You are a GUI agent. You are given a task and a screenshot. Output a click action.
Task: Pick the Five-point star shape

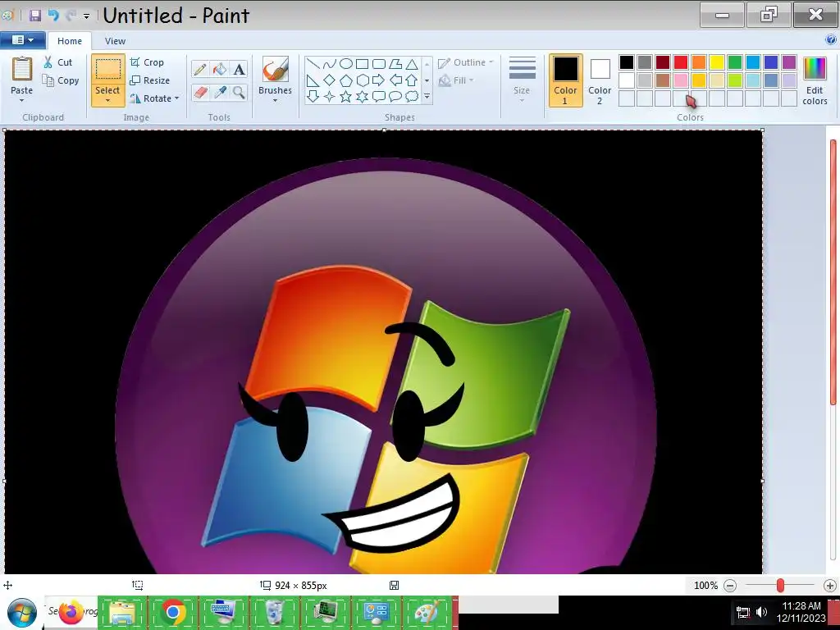tap(346, 97)
